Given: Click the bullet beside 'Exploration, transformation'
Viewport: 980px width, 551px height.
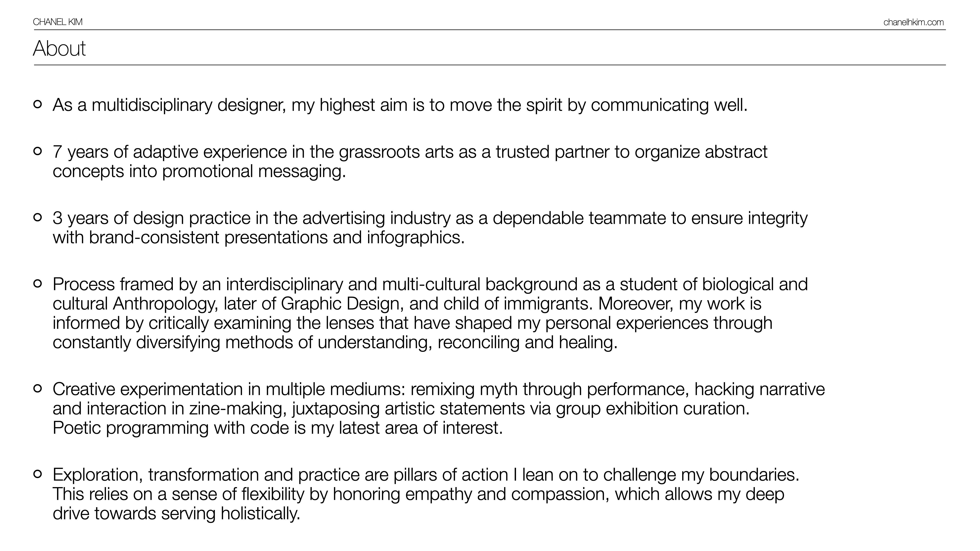Looking at the screenshot, I should [x=38, y=474].
